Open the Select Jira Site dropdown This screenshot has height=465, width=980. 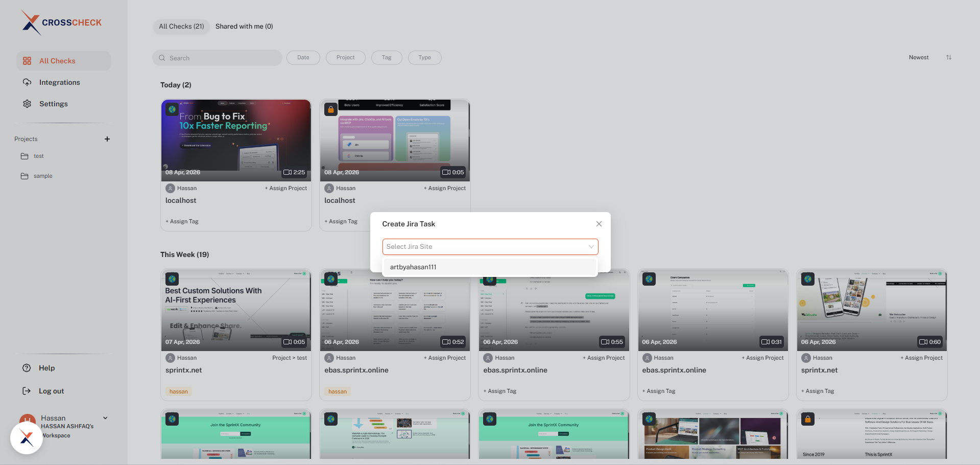point(490,247)
